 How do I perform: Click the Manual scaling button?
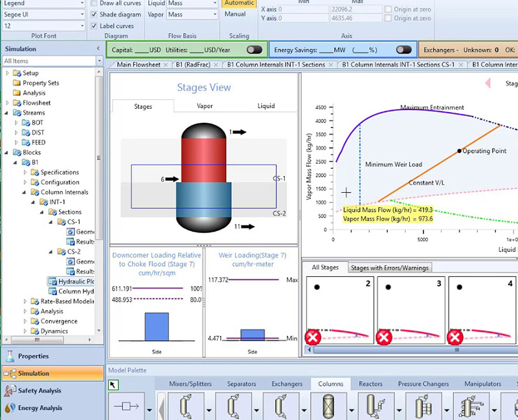(234, 14)
